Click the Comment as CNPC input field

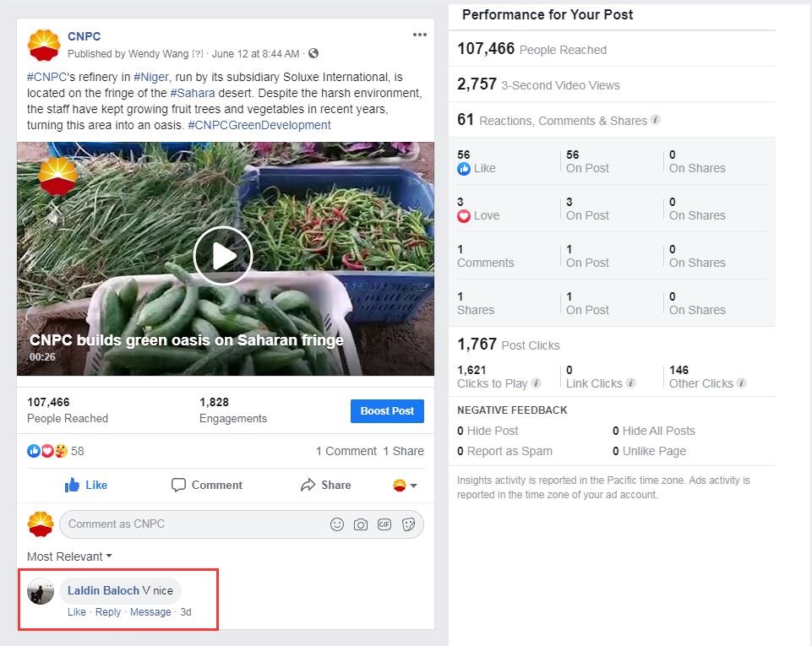coord(242,524)
